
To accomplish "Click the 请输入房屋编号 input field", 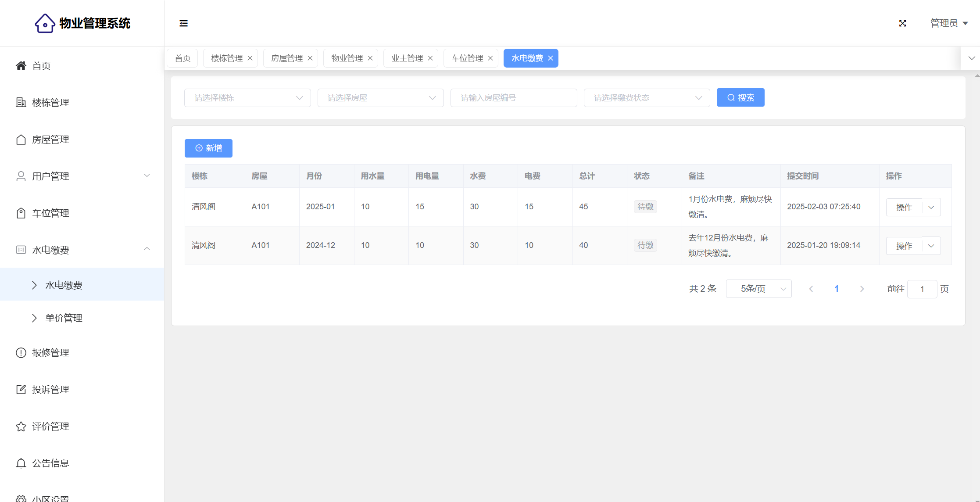I will tap(513, 98).
